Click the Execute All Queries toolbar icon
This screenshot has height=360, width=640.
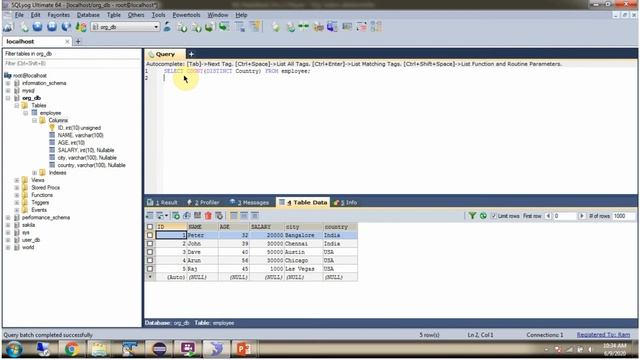pos(52,27)
